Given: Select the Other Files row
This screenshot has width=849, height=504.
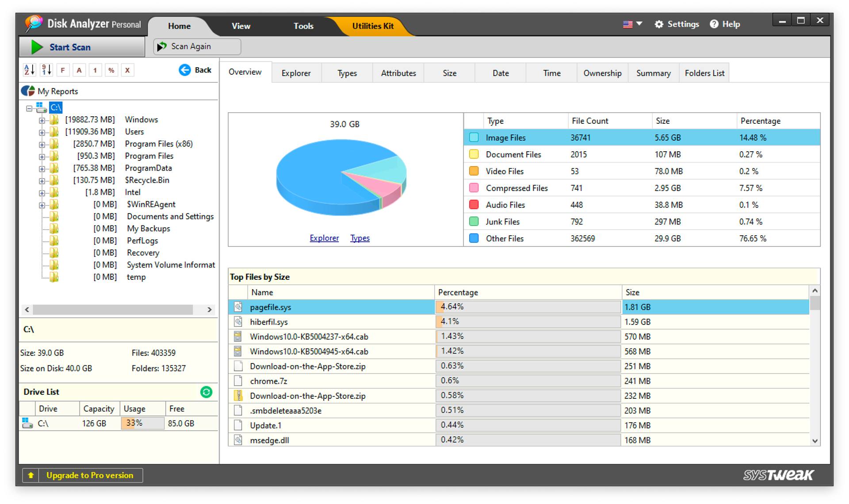Looking at the screenshot, I should click(x=642, y=238).
